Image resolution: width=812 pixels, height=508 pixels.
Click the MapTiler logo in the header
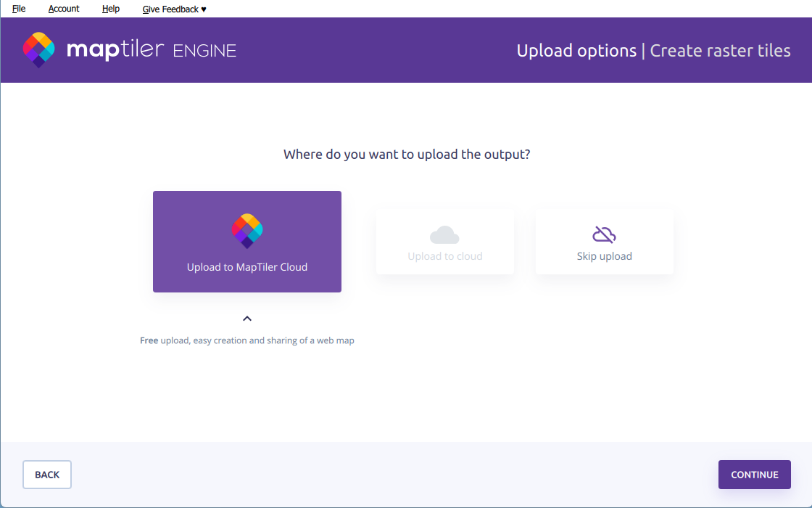[39, 49]
